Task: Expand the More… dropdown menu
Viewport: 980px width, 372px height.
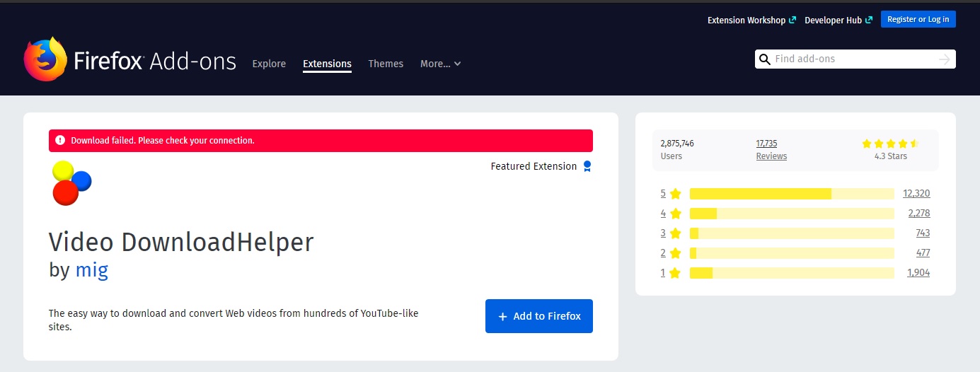Action: (x=440, y=64)
